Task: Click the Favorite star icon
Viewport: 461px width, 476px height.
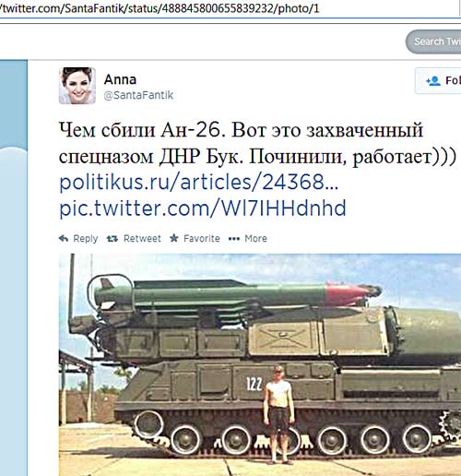Action: pyautogui.click(x=174, y=238)
